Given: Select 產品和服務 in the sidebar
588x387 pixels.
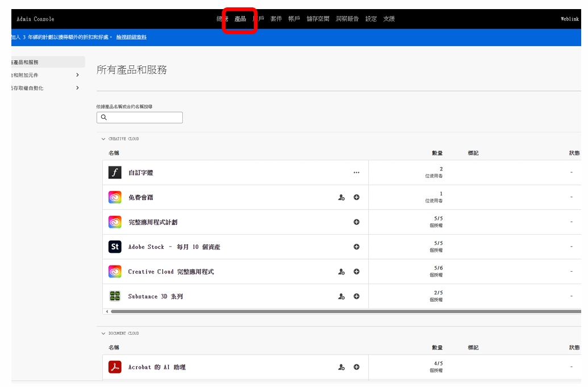Looking at the screenshot, I should pos(48,63).
